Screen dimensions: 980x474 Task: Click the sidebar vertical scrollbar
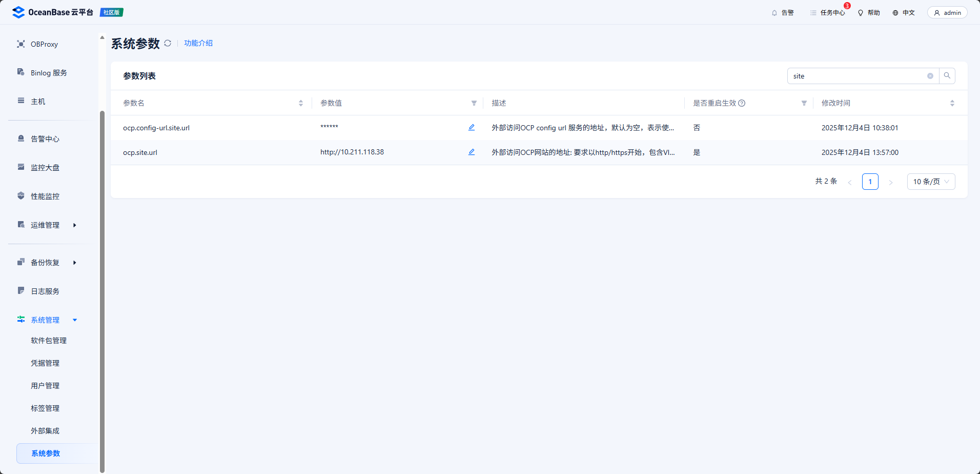click(x=102, y=287)
